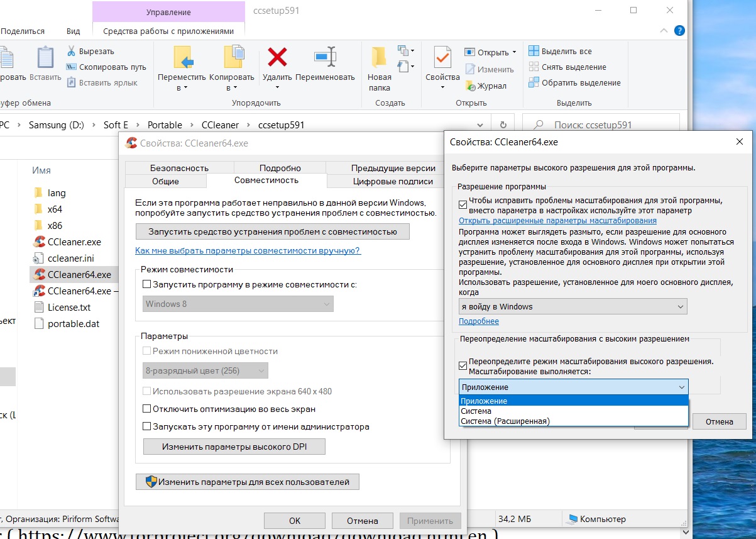756x539 pixels.
Task: Open the History (Журнал) icon
Action: (x=470, y=86)
